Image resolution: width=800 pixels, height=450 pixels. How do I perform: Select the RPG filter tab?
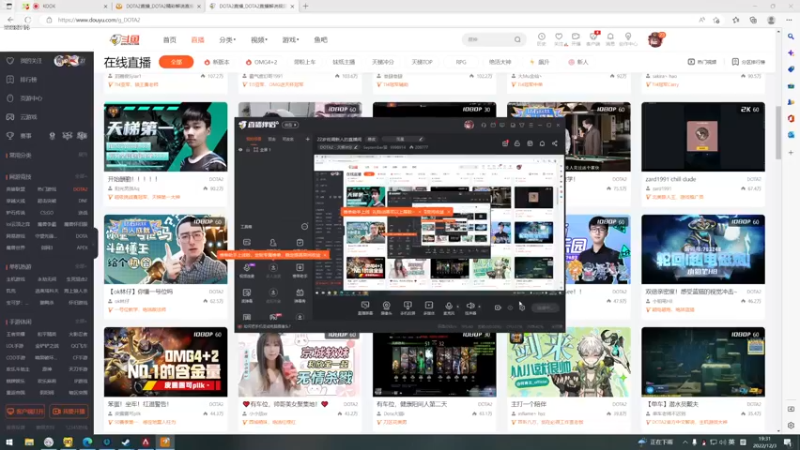[x=461, y=62]
